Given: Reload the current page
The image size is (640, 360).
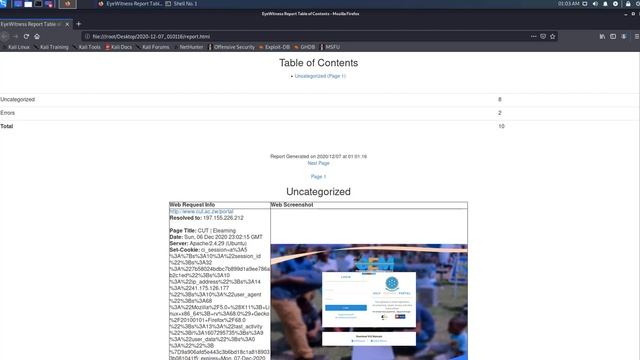Looking at the screenshot, I should (26, 36).
